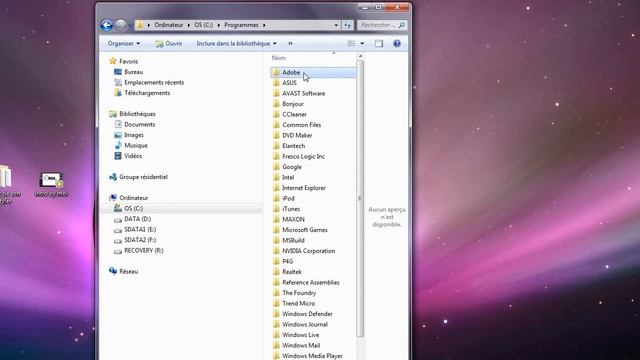
Task: Sort by the Nom column header
Action: coord(279,58)
